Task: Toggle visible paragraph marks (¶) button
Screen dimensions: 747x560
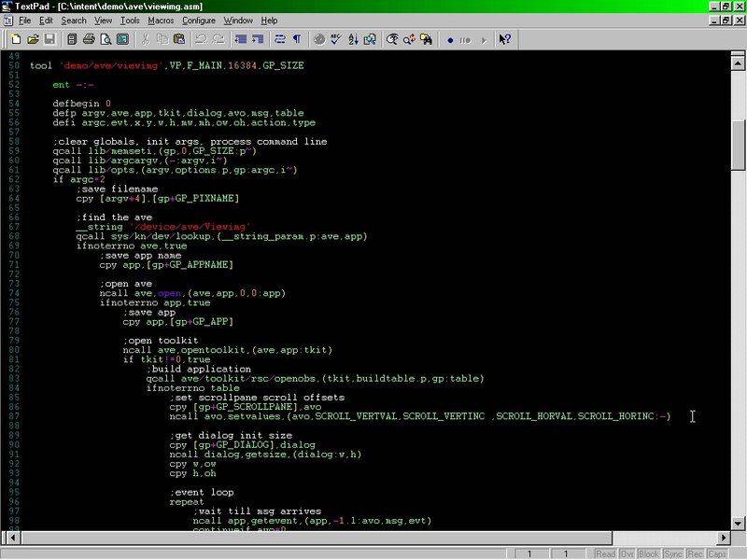Action: tap(297, 39)
